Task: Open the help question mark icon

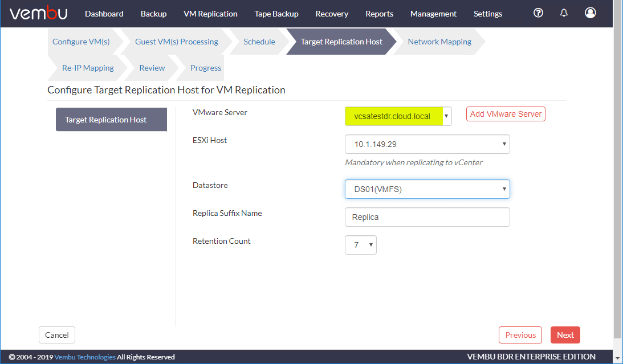Action: pos(538,13)
